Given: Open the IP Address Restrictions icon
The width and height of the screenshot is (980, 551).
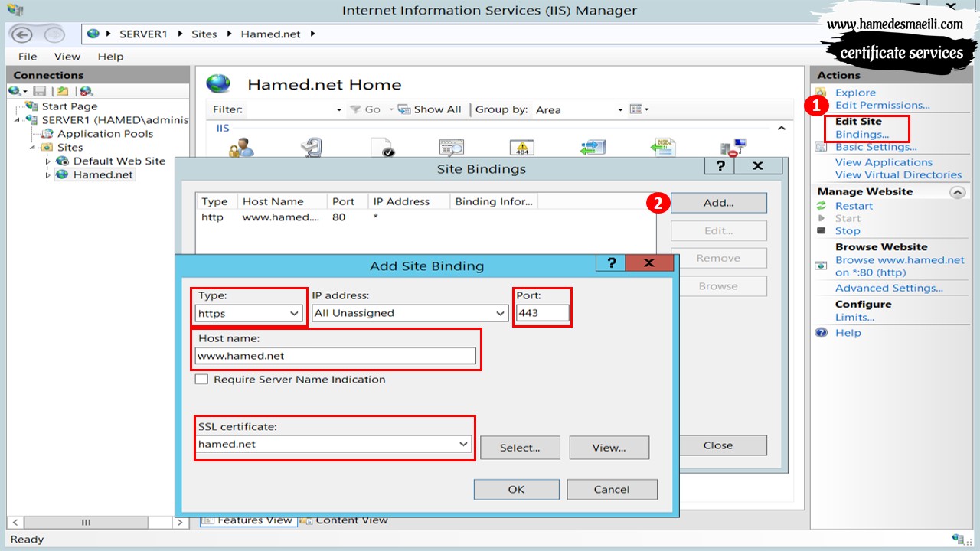Looking at the screenshot, I should [734, 148].
